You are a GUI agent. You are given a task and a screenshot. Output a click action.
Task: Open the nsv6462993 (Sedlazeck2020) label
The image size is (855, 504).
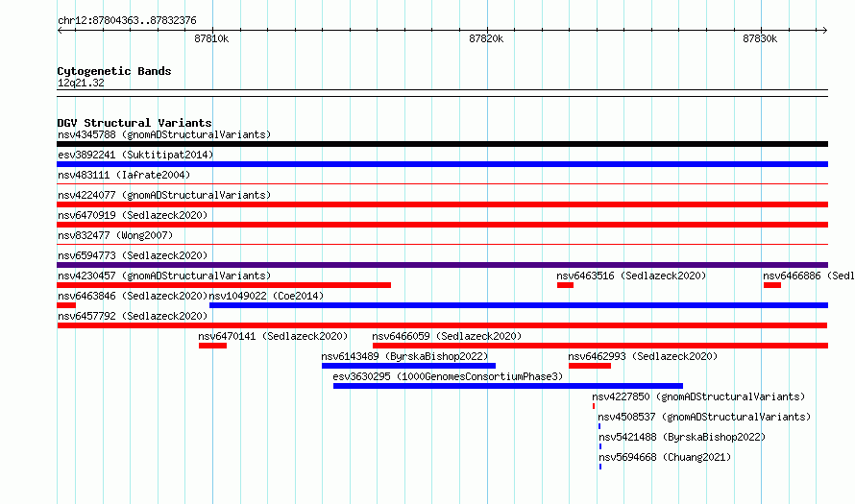coord(643,356)
